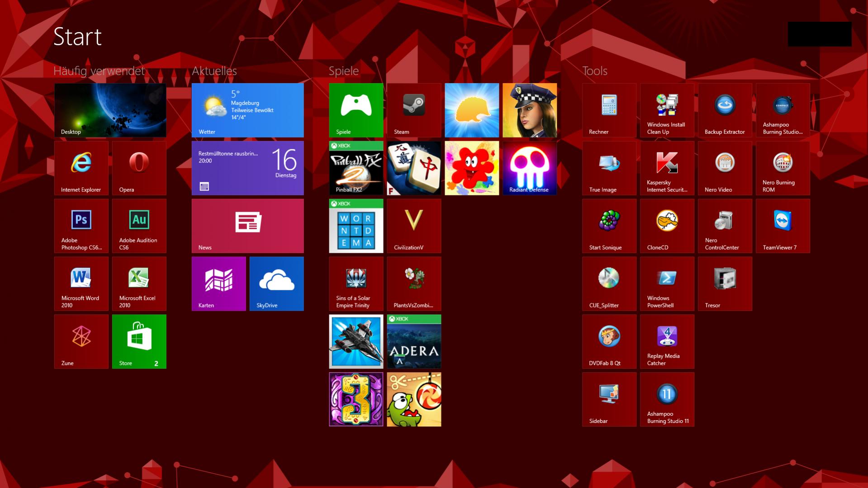The image size is (868, 488).
Task: Open Nero ControlCenter tile
Action: coord(725,226)
